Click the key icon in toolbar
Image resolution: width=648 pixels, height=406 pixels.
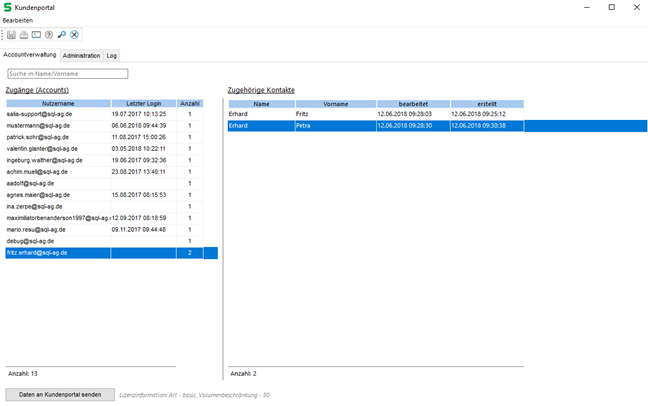tap(61, 35)
